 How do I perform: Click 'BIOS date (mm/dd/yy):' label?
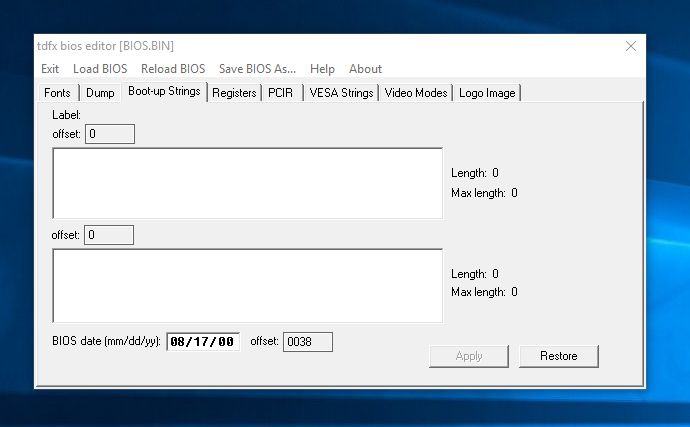click(106, 341)
